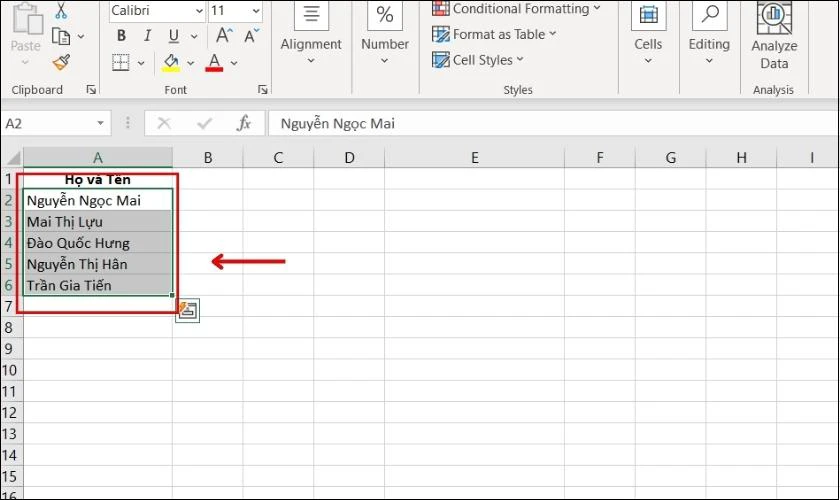Open Format as Table gallery
Viewport: 840px width, 500px height.
point(494,34)
